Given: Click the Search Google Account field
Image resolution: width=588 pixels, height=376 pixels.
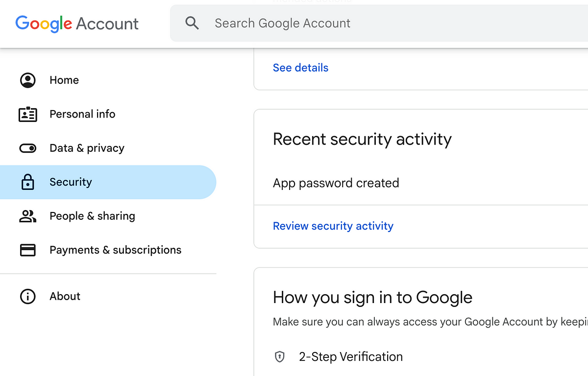Looking at the screenshot, I should [x=379, y=23].
